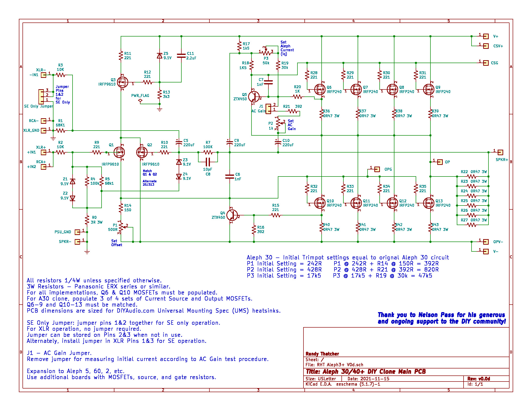Select the C8 10pF capacitor symbol
The image size is (532, 411).
pyautogui.click(x=208, y=162)
